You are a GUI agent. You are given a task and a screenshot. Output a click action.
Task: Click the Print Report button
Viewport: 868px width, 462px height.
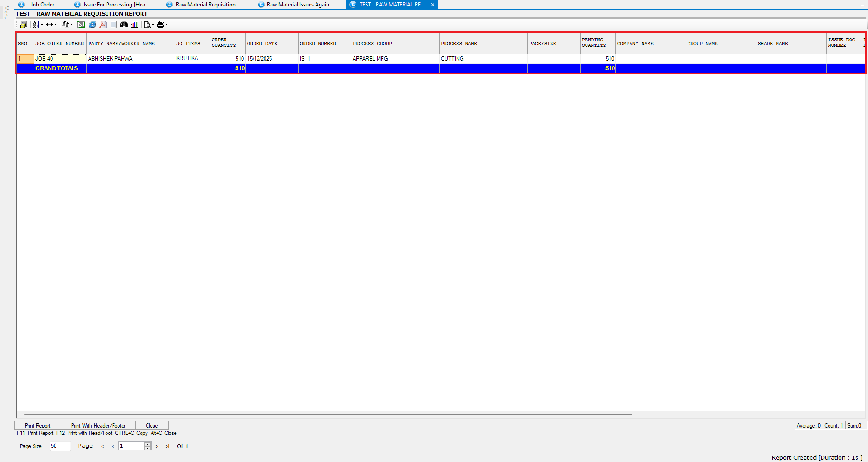coord(38,426)
